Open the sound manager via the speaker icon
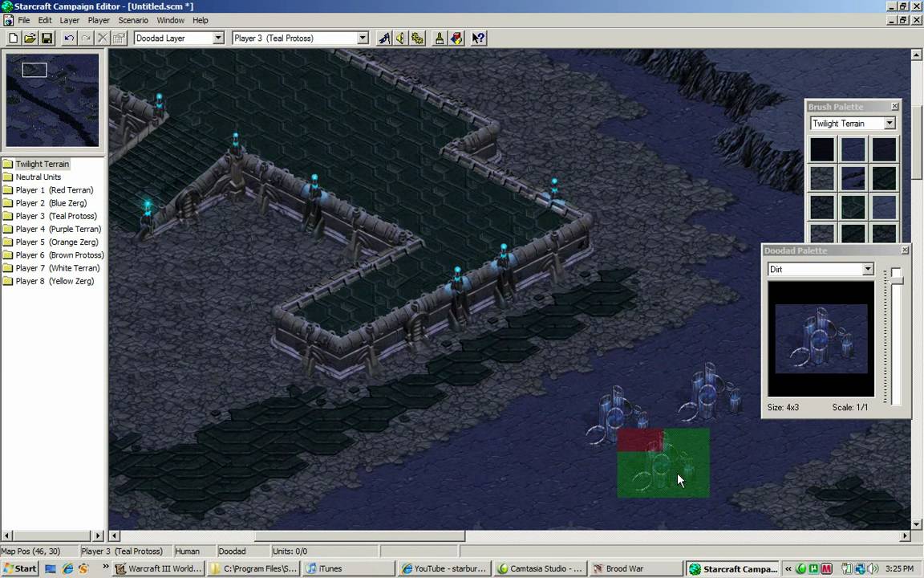924x578 pixels. pyautogui.click(x=400, y=39)
